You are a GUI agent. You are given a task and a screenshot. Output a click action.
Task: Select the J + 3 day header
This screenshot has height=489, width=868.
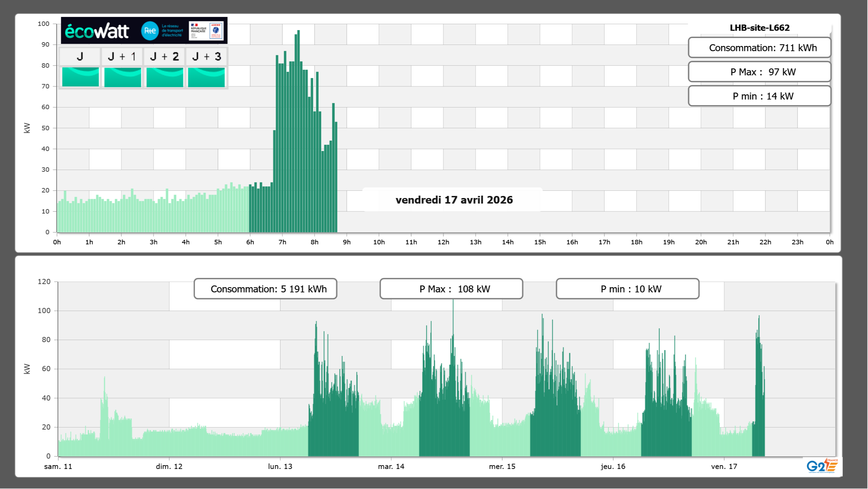pos(206,57)
